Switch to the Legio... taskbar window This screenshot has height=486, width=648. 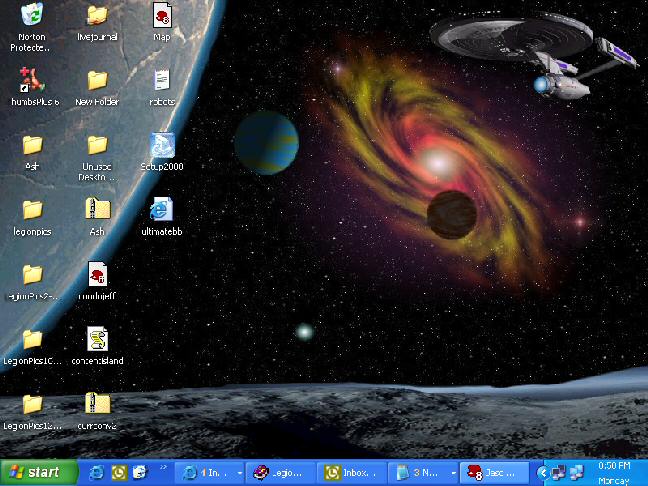pos(280,472)
